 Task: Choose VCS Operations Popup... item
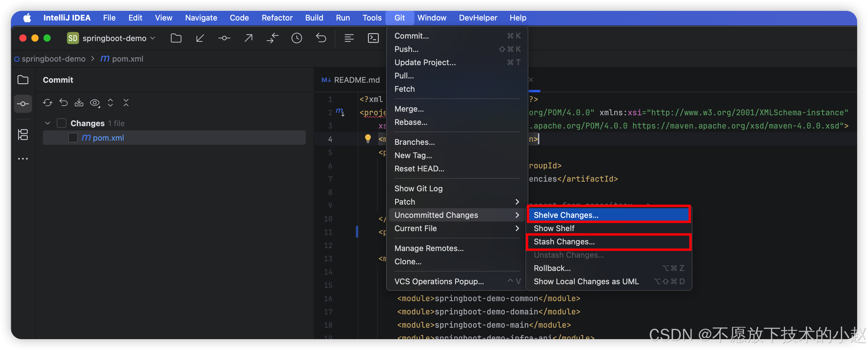tap(457, 281)
